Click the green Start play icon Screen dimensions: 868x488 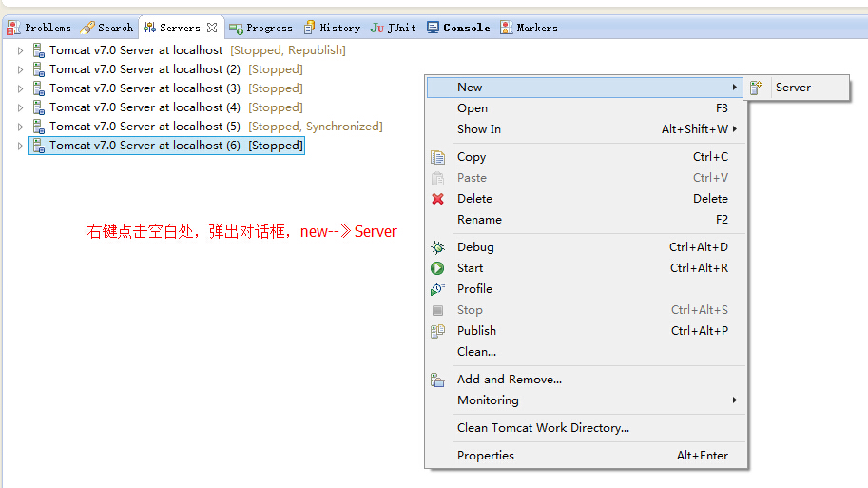click(x=437, y=268)
